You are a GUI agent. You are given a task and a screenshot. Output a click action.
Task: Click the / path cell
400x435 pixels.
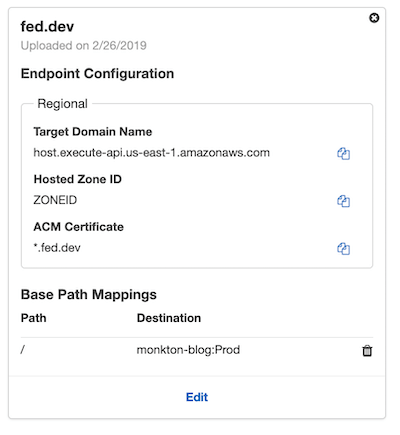23,350
